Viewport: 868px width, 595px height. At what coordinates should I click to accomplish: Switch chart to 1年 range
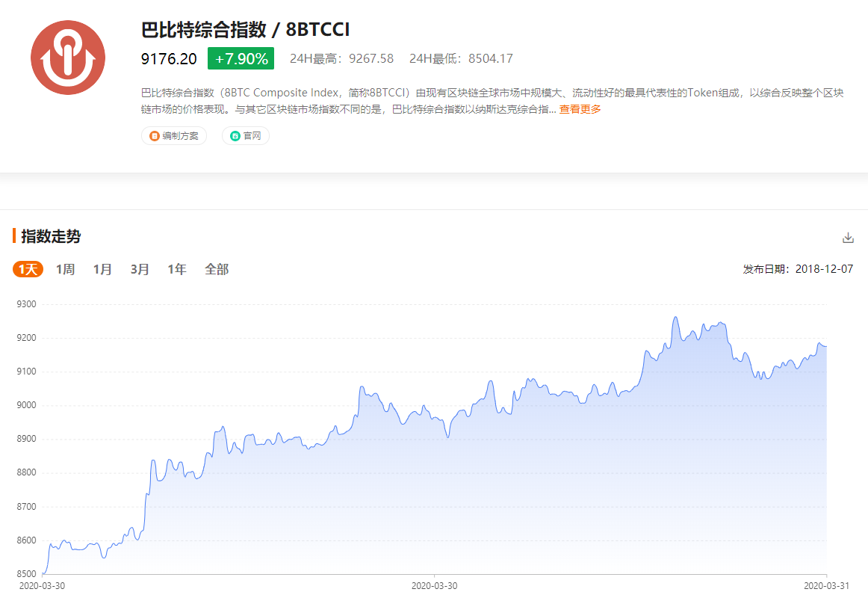click(176, 269)
